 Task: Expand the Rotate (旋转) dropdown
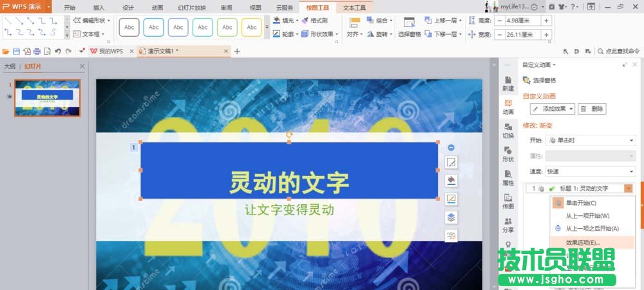(391, 34)
